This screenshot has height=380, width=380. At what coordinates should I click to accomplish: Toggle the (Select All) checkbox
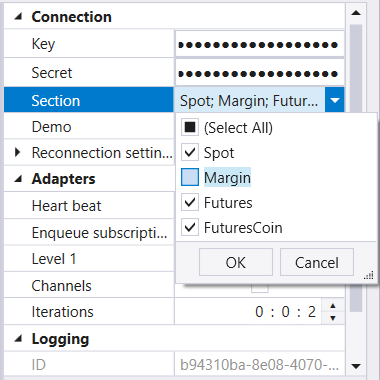click(190, 127)
